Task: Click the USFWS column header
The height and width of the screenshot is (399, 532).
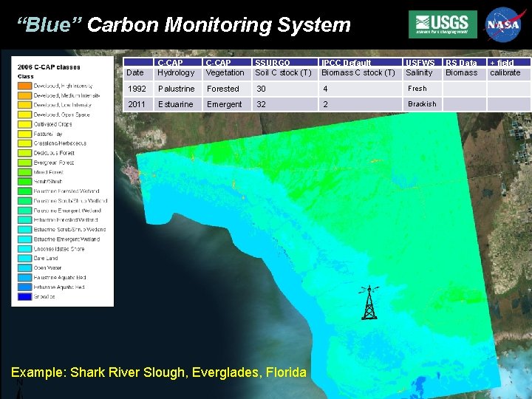Action: coord(423,62)
